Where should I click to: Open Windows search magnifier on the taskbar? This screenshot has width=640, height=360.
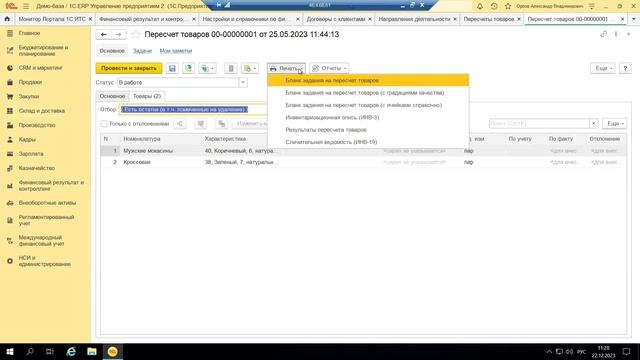(30, 351)
